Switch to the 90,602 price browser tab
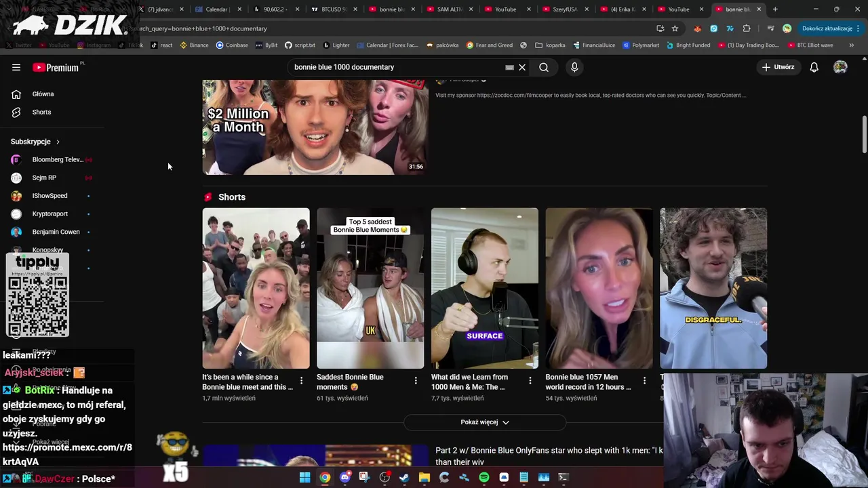The width and height of the screenshot is (868, 488). (275, 9)
